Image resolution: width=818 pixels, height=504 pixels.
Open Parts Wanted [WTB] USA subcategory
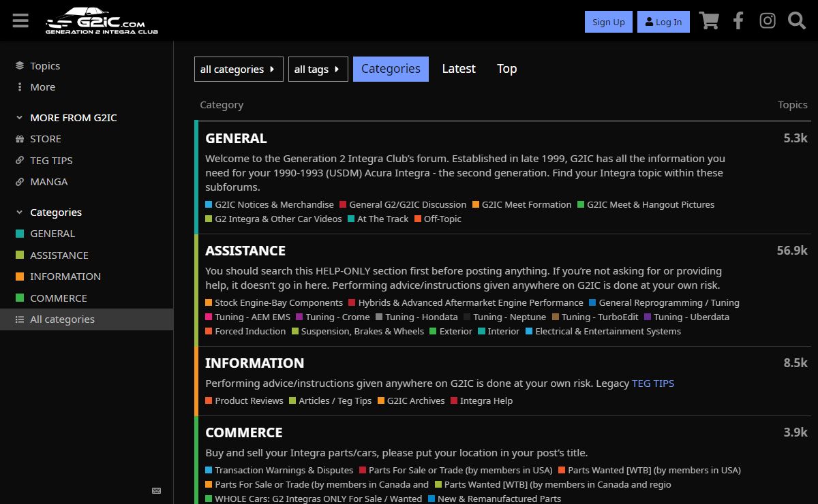[x=650, y=470]
